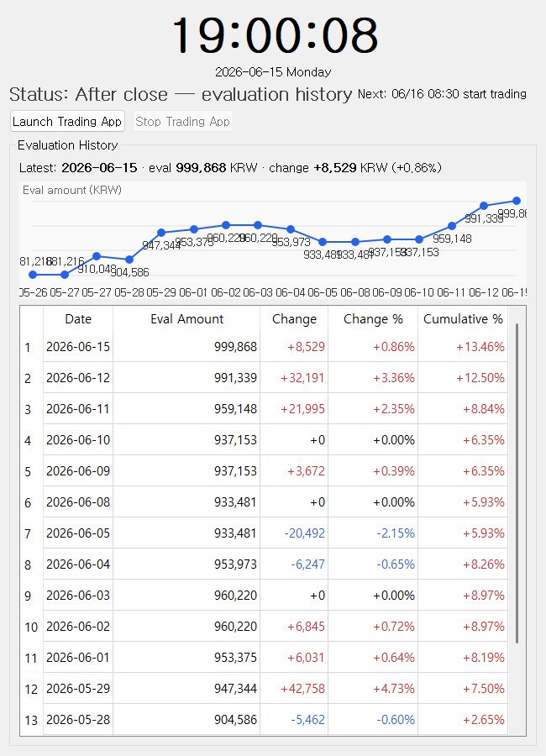Click eval amount 953,375 in table
The width and height of the screenshot is (546, 756).
click(x=186, y=657)
